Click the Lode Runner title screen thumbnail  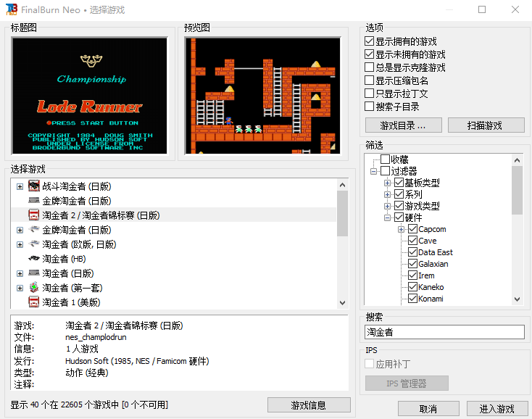(x=90, y=96)
